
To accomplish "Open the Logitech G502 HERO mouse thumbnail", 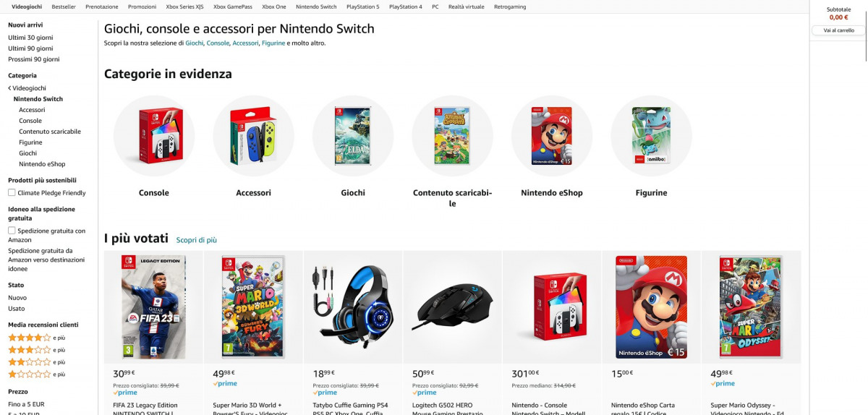I will point(452,307).
